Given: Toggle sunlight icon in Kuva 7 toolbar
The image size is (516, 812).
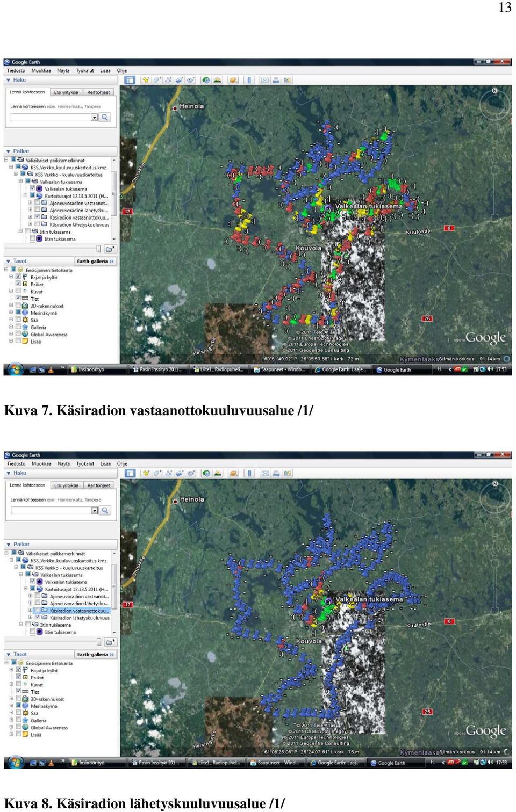Looking at the screenshot, I should 217,80.
